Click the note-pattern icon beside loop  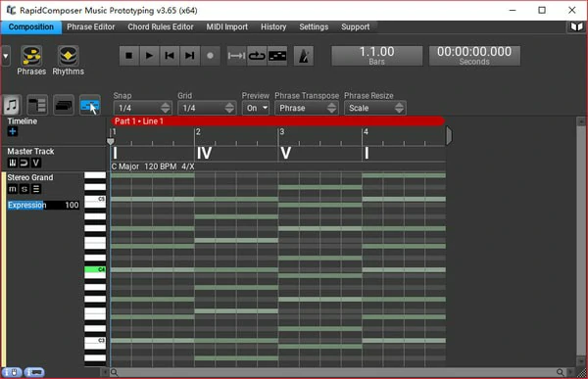point(277,56)
